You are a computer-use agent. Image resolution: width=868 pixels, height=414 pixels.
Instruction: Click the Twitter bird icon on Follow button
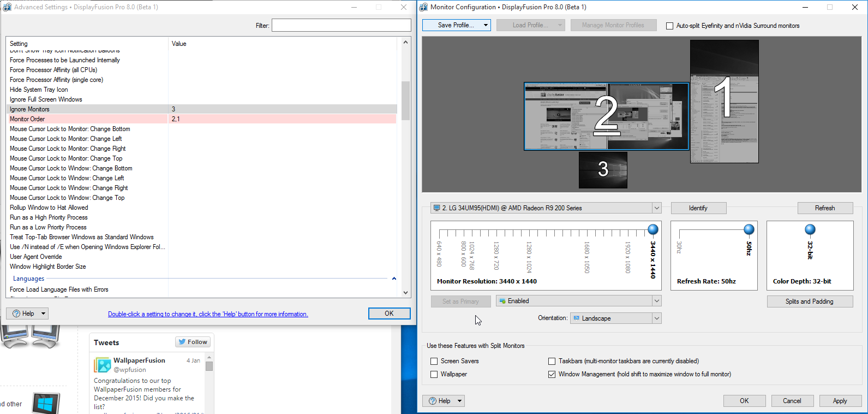point(182,342)
